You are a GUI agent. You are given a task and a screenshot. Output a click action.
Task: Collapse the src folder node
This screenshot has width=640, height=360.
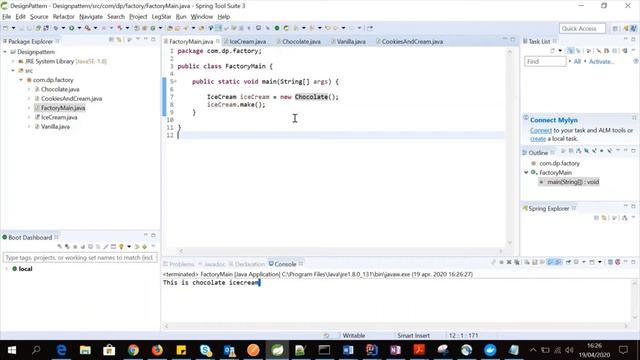click(13, 71)
